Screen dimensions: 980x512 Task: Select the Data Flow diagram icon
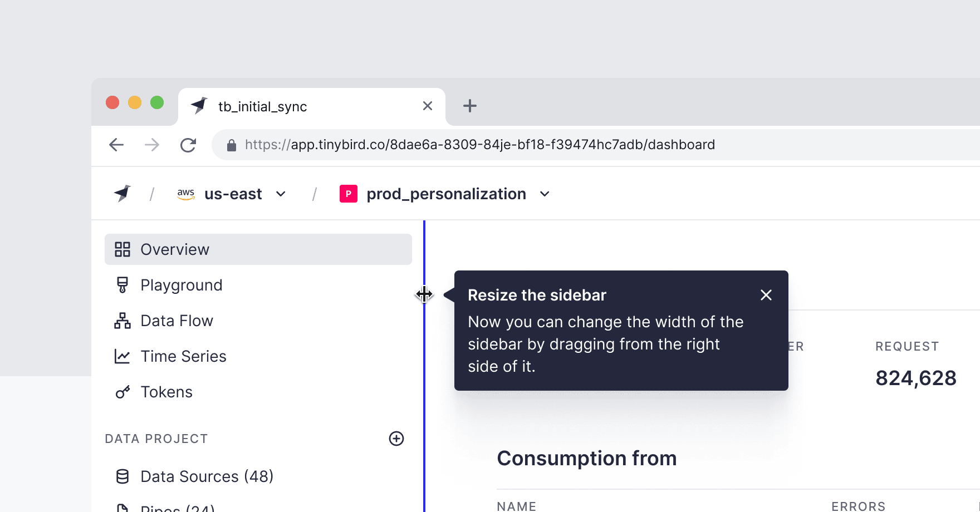coord(122,320)
